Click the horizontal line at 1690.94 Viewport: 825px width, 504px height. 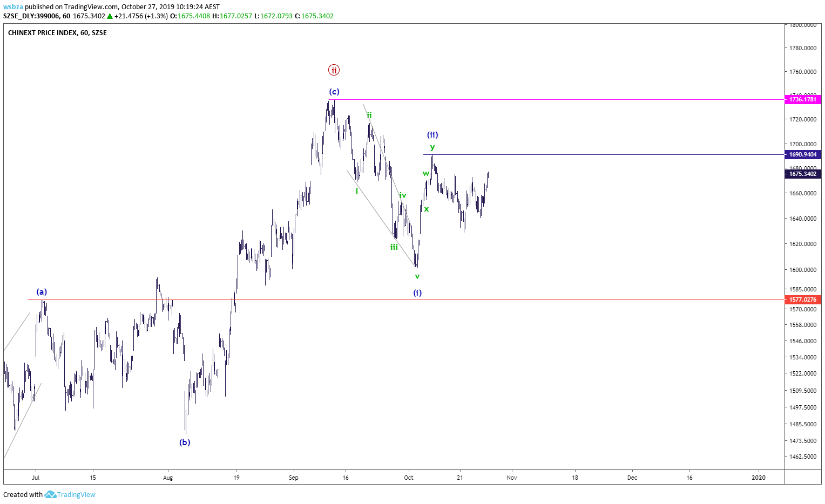[x=604, y=155]
